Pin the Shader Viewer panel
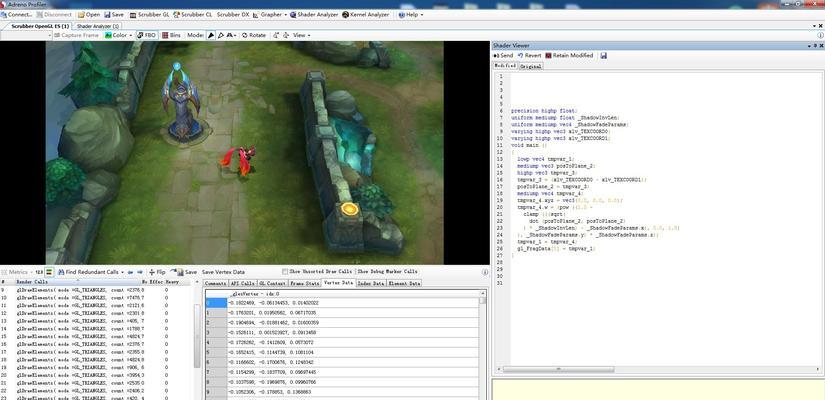The width and height of the screenshot is (825, 400). point(816,46)
